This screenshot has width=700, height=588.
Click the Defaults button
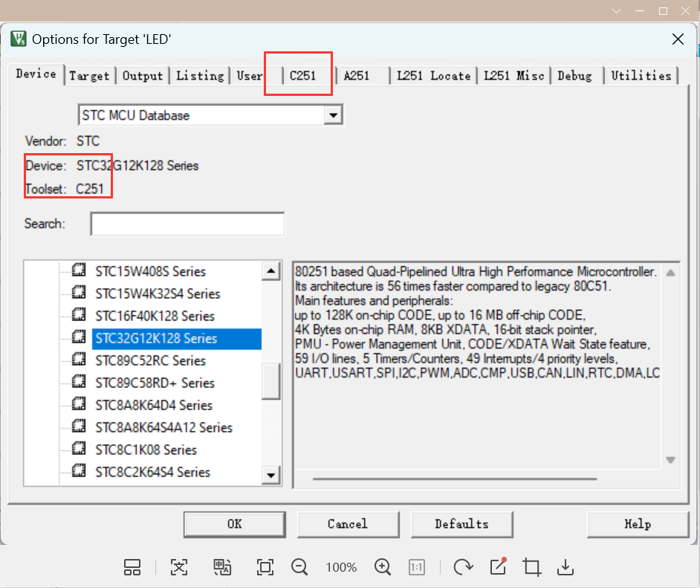[461, 524]
